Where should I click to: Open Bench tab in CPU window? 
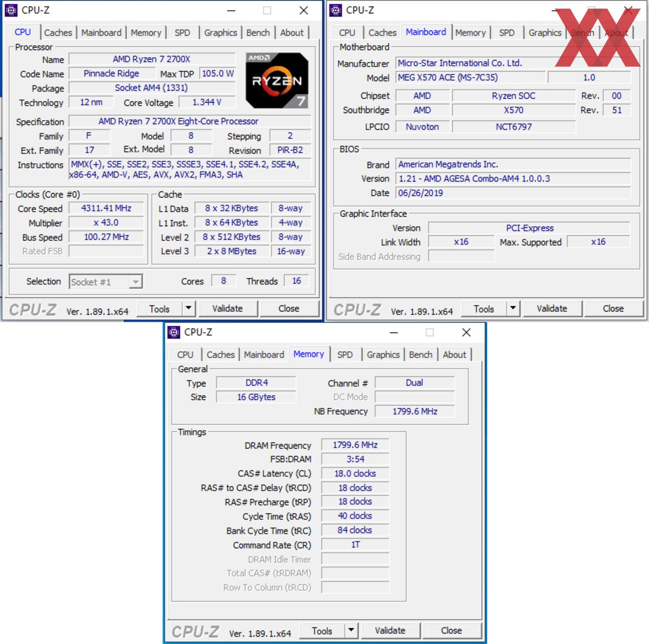coord(258,32)
